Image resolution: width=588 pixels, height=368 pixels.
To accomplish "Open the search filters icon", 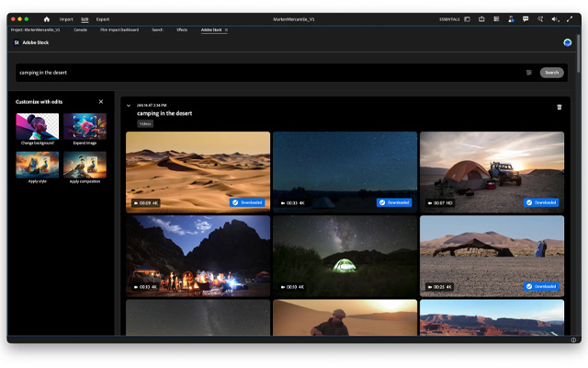I will tap(529, 73).
